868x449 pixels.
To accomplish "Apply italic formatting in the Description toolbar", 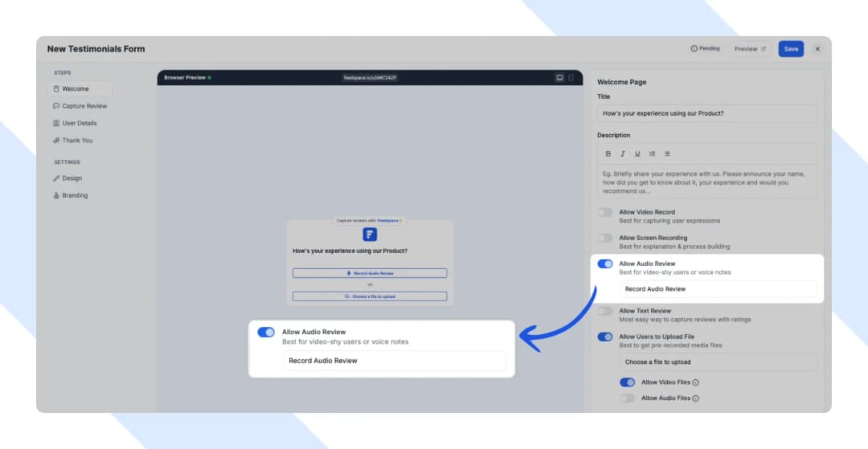I will 623,153.
